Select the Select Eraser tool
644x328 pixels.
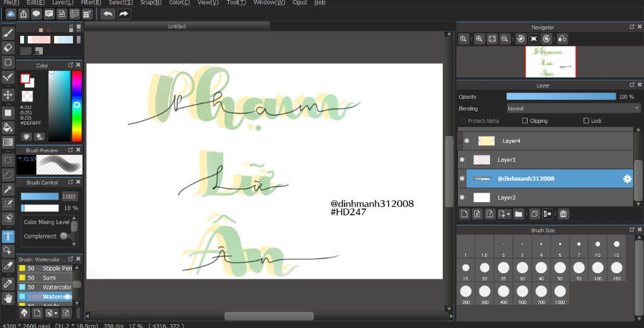click(8, 218)
